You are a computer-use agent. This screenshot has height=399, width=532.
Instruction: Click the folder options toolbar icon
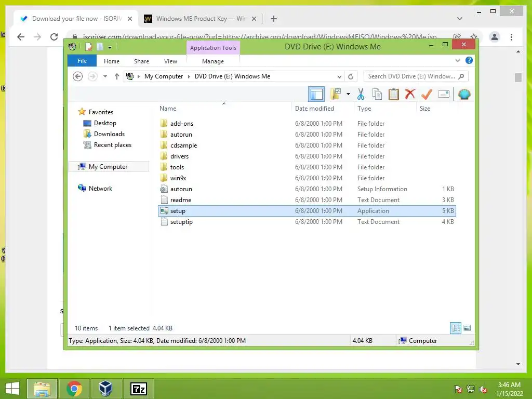click(336, 94)
